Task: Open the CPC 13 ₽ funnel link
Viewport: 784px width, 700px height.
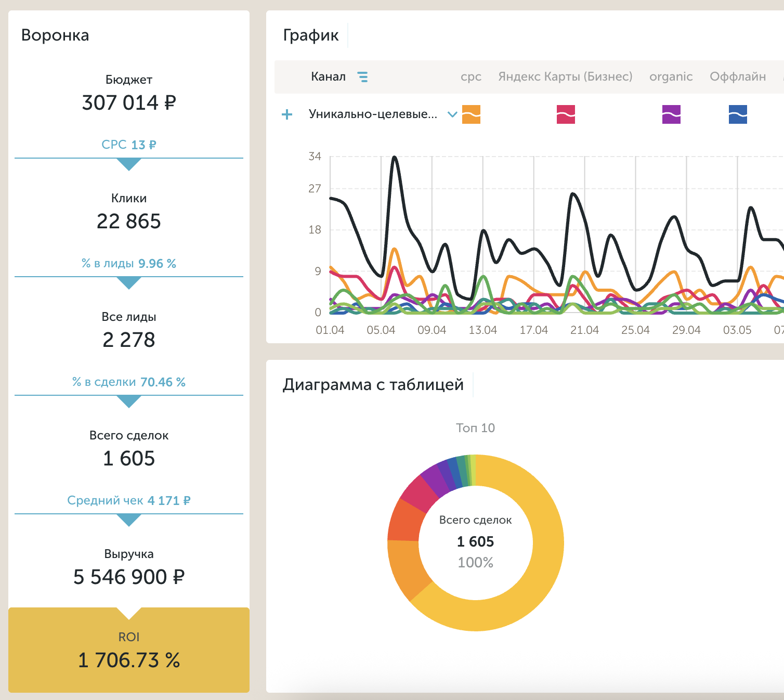Action: [x=129, y=145]
